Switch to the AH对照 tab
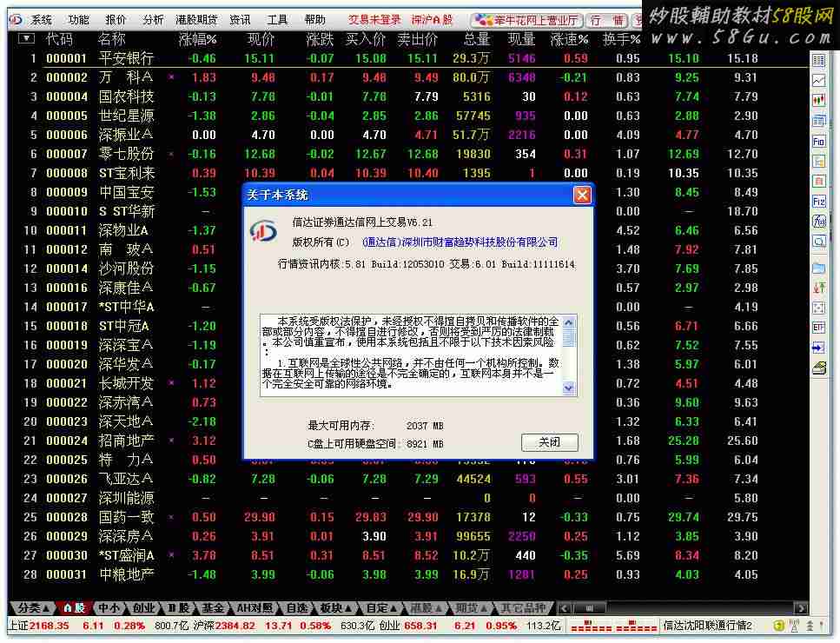Viewport: 840px width, 643px height. [x=255, y=608]
